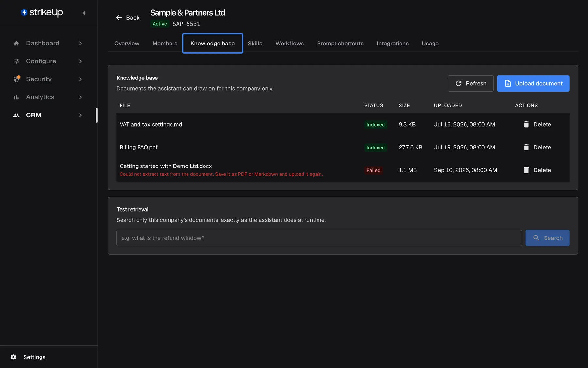This screenshot has height=368, width=588.
Task: Click the CRM people icon
Action: pos(16,115)
